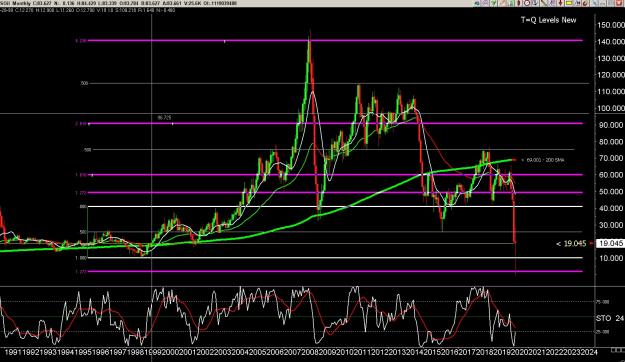625x362 pixels.
Task: Select the magenta level line at 140.000
Action: [335, 40]
